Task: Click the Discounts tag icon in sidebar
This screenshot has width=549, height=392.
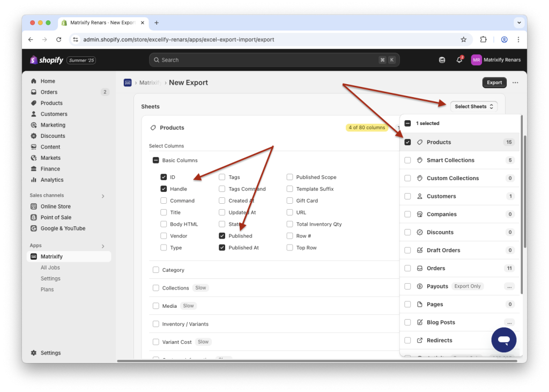Action: point(33,136)
